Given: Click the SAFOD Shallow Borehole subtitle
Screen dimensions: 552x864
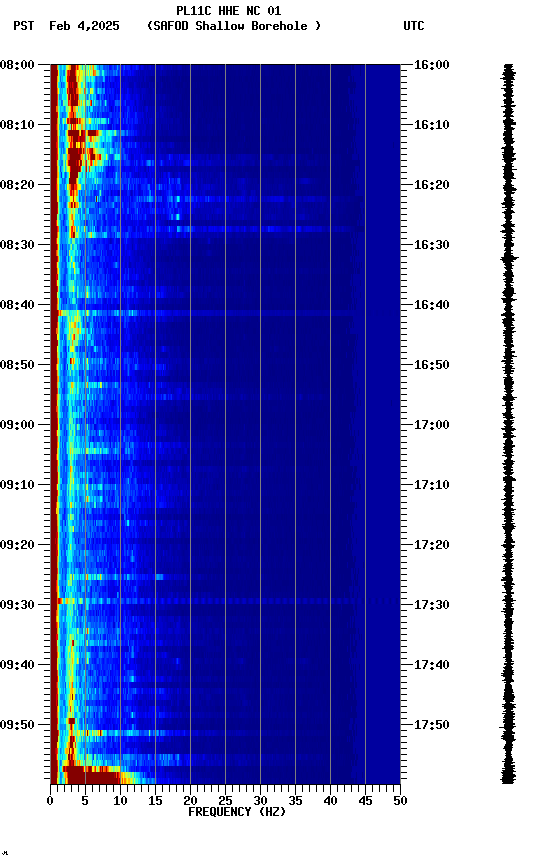Looking at the screenshot, I should point(234,26).
